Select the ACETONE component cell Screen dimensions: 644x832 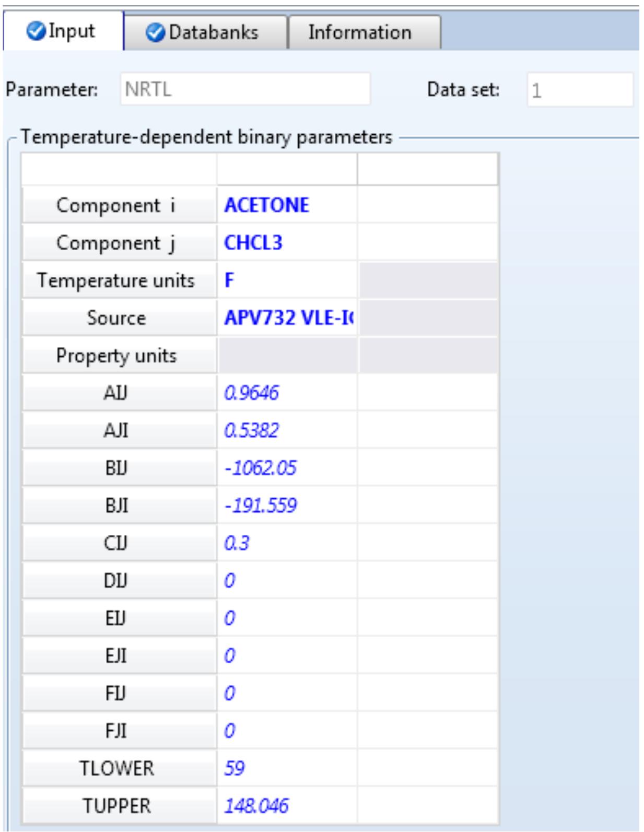coord(287,205)
